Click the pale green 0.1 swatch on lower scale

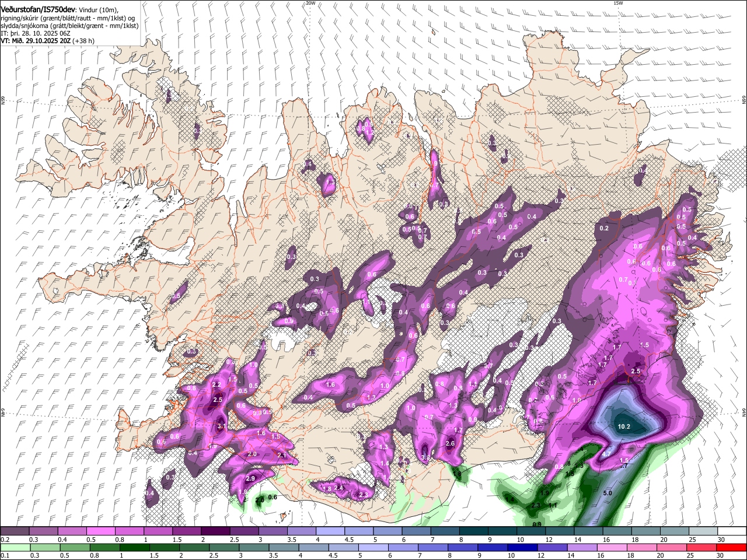(15, 548)
